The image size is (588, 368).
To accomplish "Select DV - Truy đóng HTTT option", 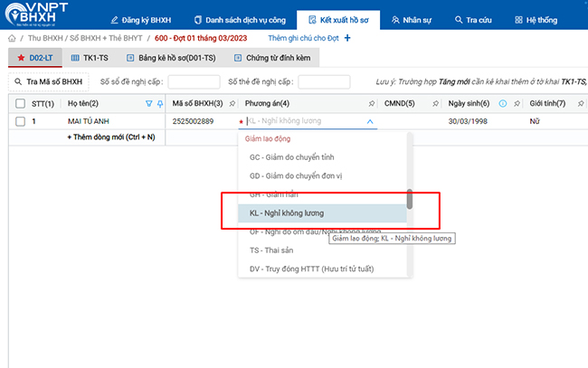I will pyautogui.click(x=323, y=269).
